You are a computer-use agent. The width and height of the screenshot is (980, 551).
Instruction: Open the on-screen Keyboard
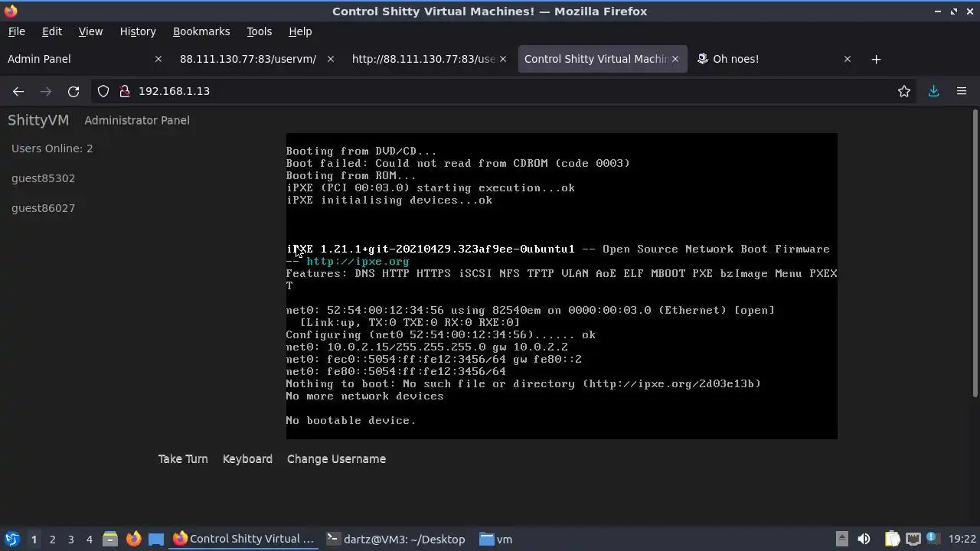pyautogui.click(x=247, y=459)
